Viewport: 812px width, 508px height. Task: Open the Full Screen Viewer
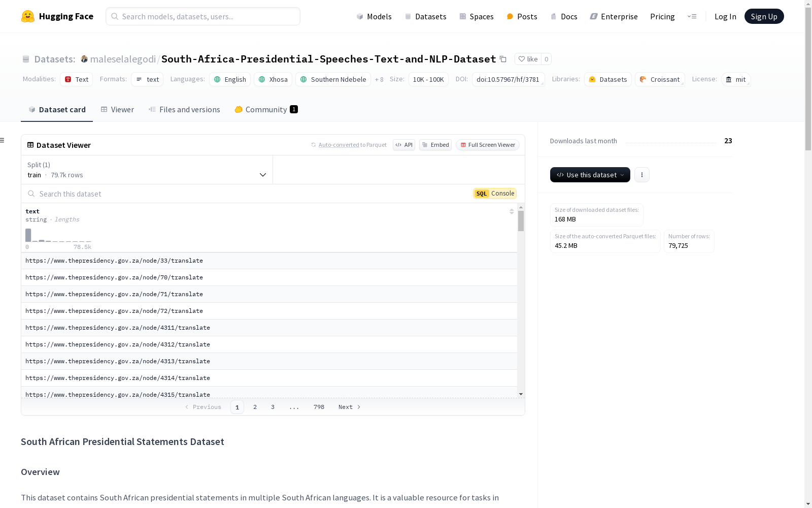point(488,145)
